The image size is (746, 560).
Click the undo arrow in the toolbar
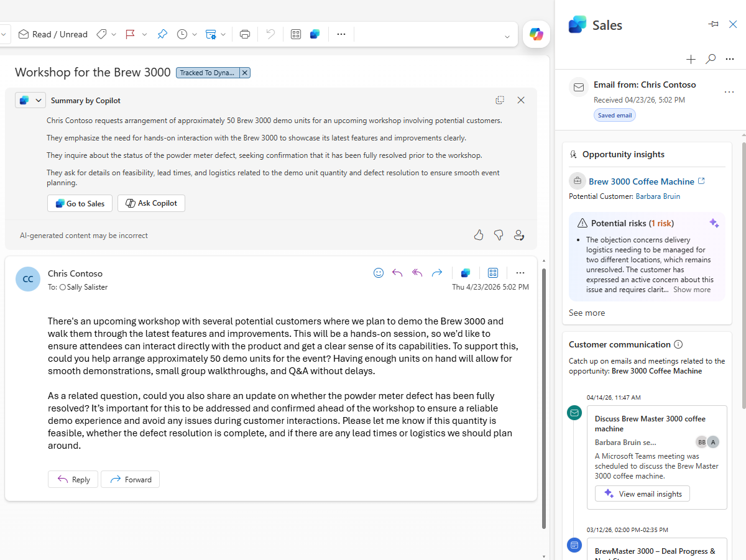270,34
